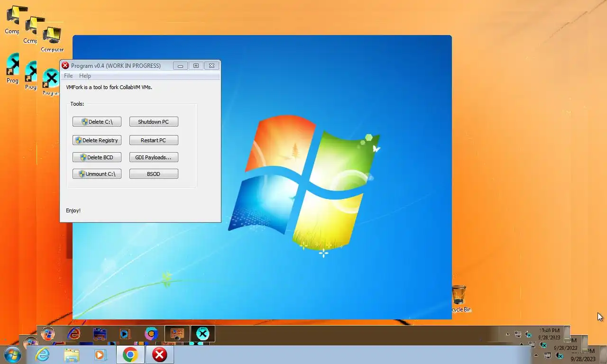607x364 pixels.
Task: Click the red X icon in the Program title bar
Action: click(65, 65)
